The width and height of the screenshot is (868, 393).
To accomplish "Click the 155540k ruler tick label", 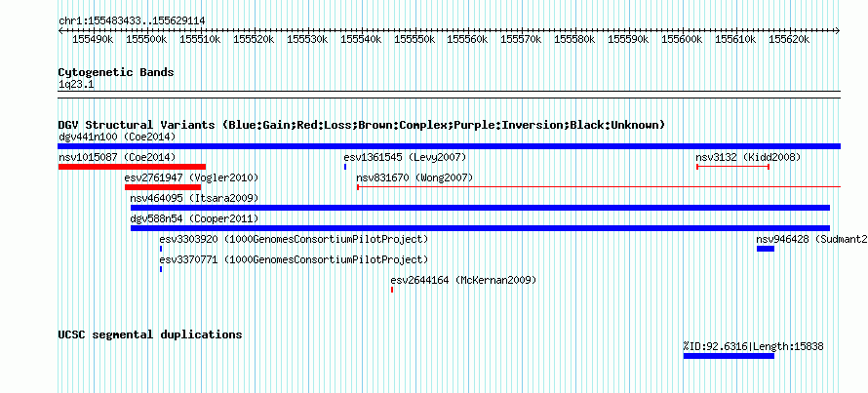I will click(362, 39).
